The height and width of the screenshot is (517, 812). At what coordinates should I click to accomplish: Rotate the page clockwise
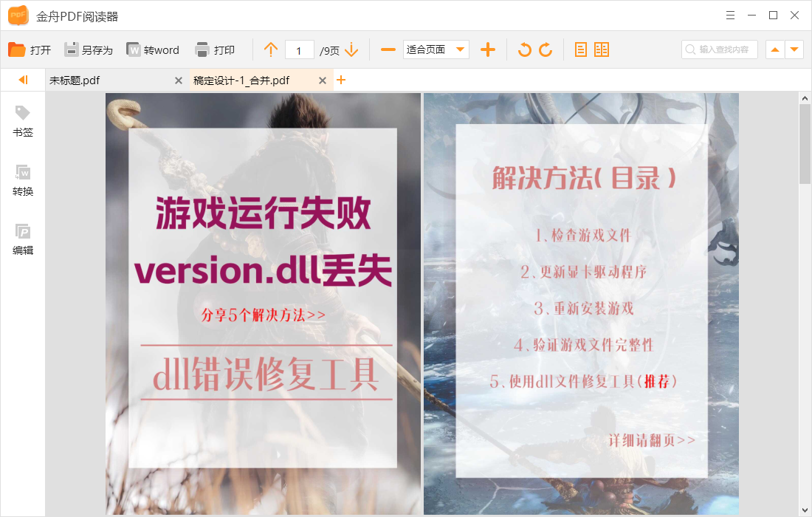(x=545, y=49)
